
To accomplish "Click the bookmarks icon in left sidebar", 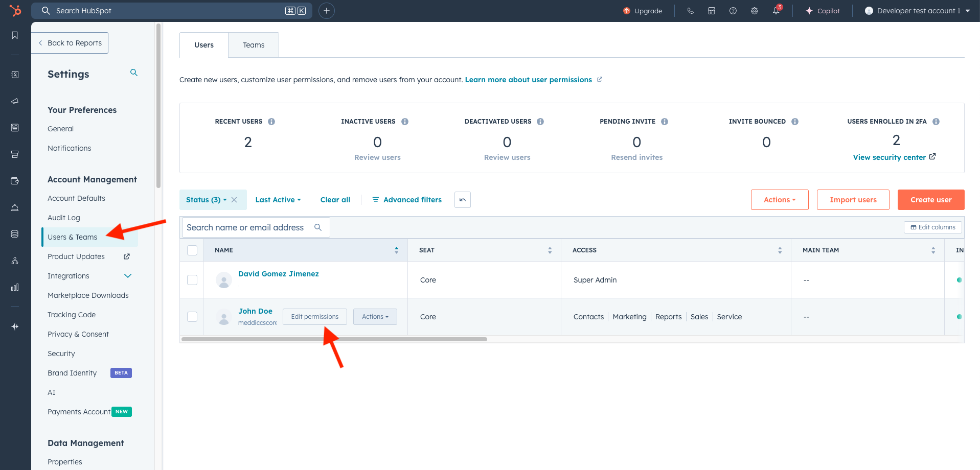I will click(15, 35).
